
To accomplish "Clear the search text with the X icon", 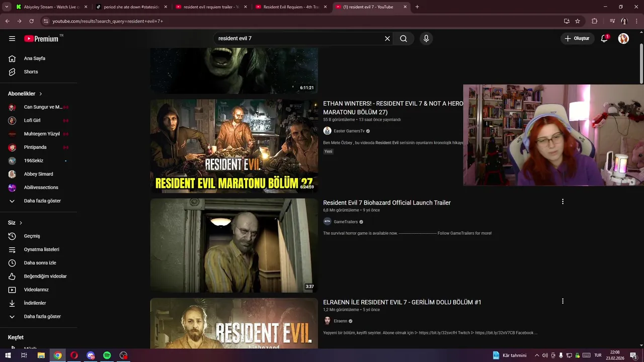I will pyautogui.click(x=387, y=39).
